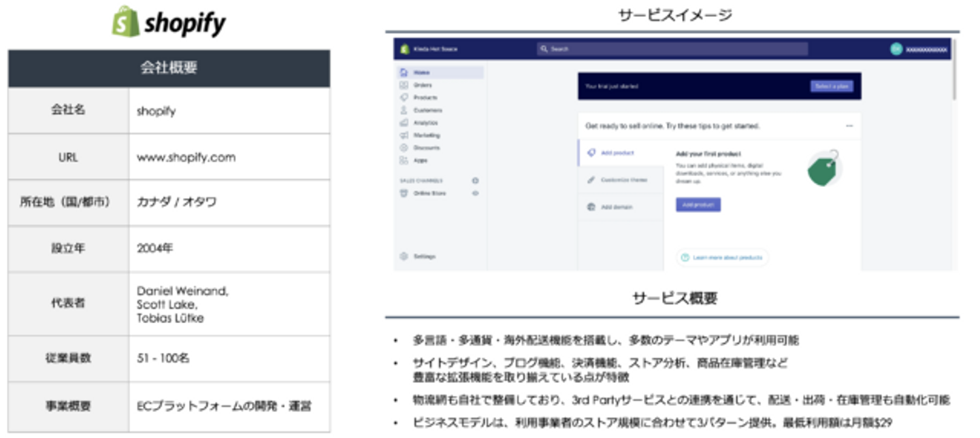Screen dimensions: 980x438
Task: Click 'Add your first product' heading
Action: point(708,154)
